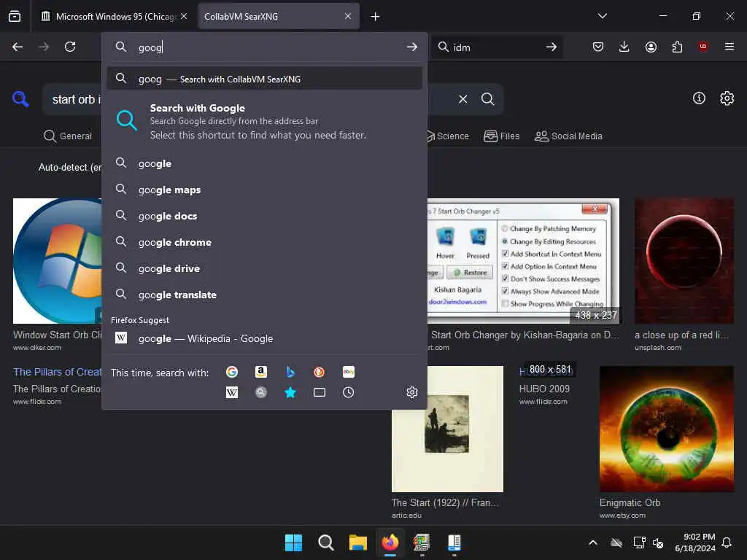Go back to the previous page
Screen dimensions: 747x560
[18, 47]
